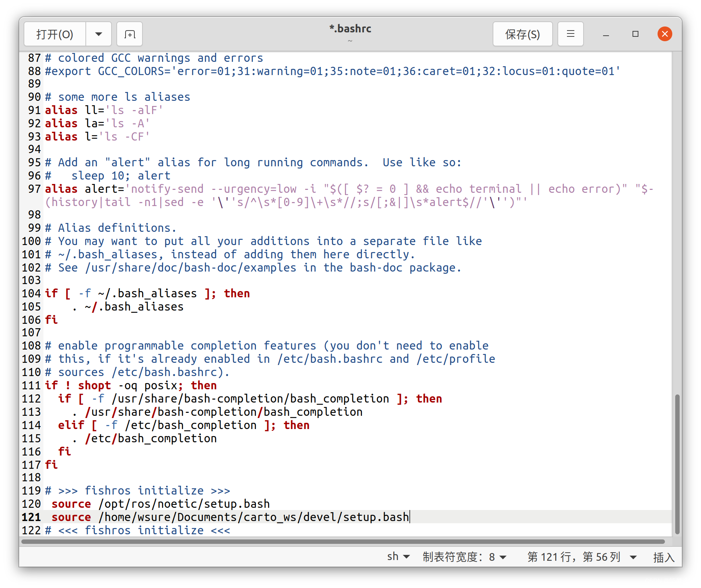Viewport: 701px width, 588px height.
Task: Maximize the editor window
Action: [x=635, y=34]
